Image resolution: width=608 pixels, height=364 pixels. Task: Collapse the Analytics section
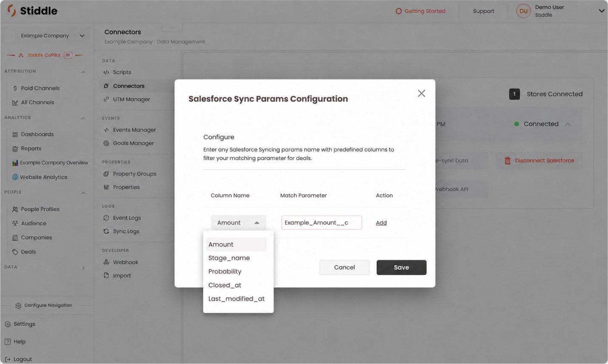83,118
